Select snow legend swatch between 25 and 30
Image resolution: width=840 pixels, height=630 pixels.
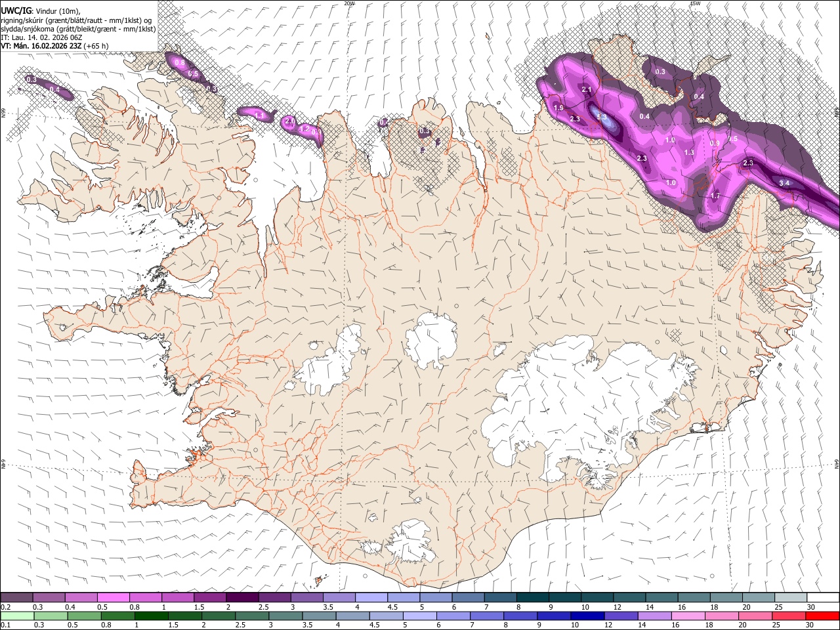coord(790,598)
